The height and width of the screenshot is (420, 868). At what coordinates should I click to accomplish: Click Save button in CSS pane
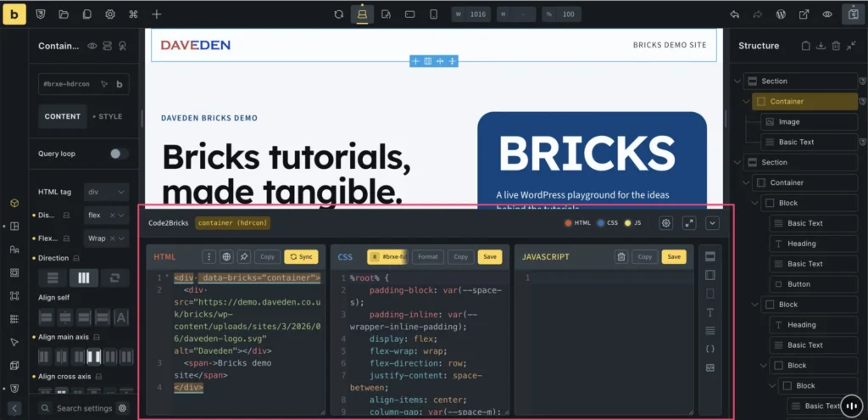[490, 256]
